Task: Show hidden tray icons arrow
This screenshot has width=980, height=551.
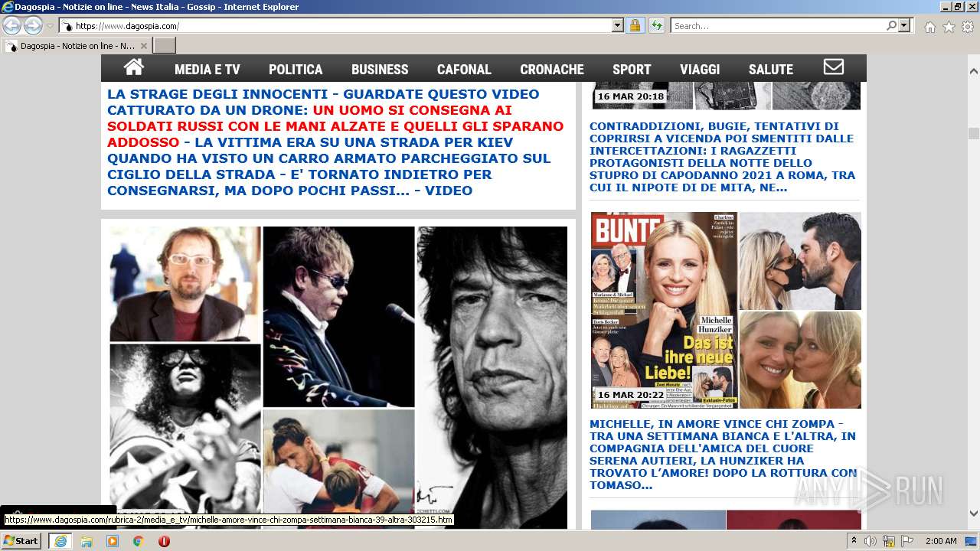Action: coord(854,541)
